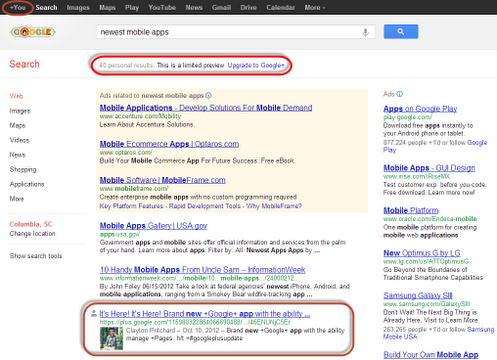The width and height of the screenshot is (497, 360).
Task: Open Mobile Platform Oracle ad
Action: coord(411,211)
